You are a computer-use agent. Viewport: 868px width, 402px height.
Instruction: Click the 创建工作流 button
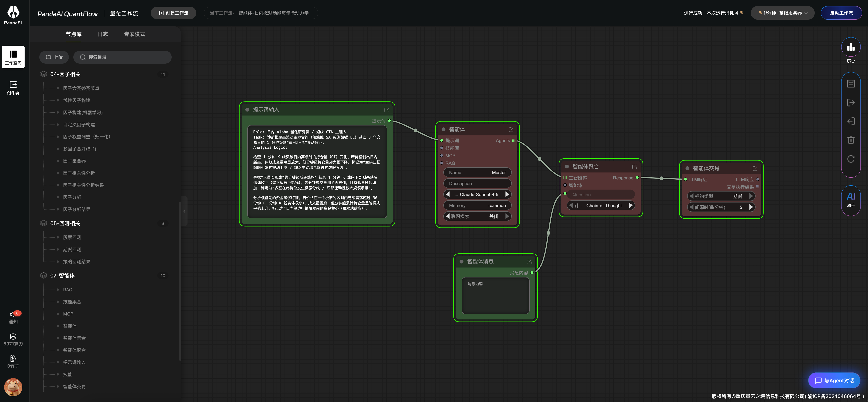(x=174, y=13)
